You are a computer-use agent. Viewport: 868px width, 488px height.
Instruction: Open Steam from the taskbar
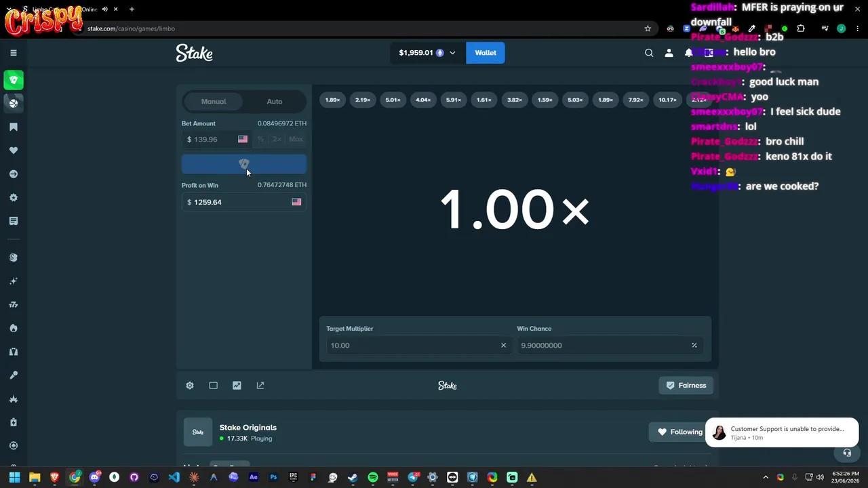coord(353,477)
